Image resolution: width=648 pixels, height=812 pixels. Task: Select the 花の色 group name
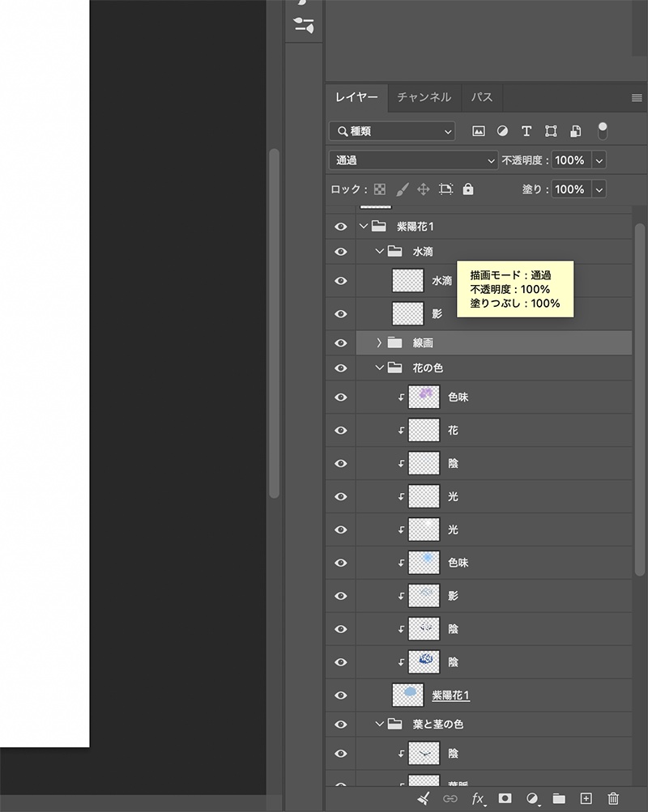click(428, 368)
